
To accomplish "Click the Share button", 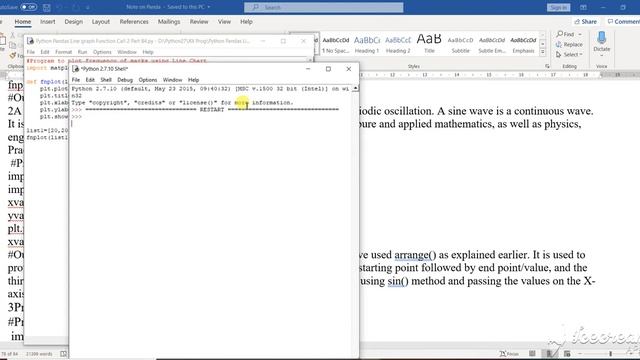I will click(585, 22).
